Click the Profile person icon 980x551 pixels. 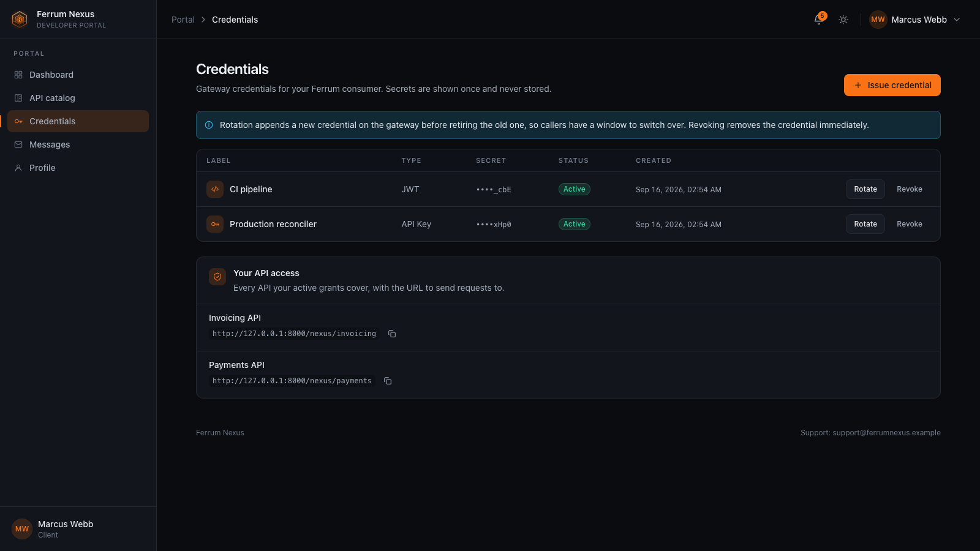[18, 168]
